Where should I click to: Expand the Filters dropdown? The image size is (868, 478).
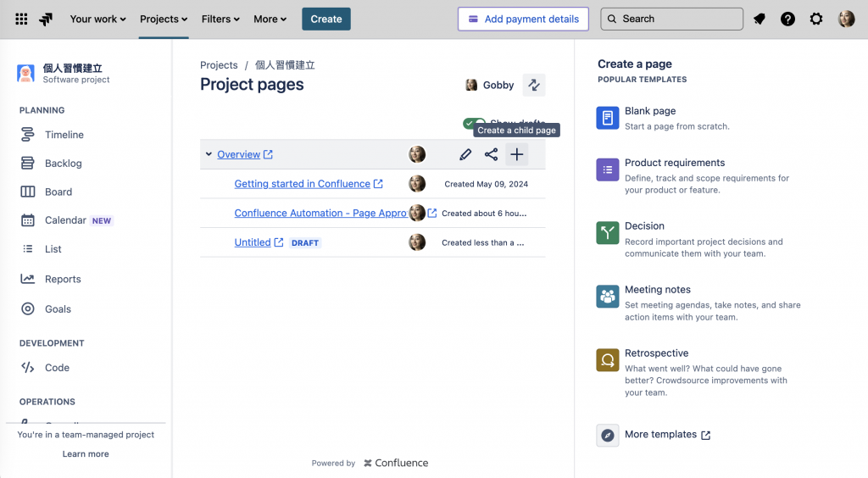point(220,19)
